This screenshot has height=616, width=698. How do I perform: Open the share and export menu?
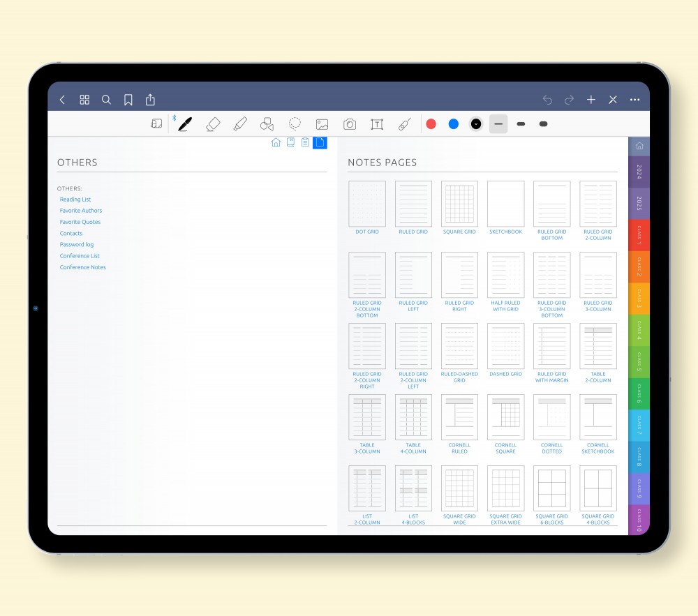(150, 100)
